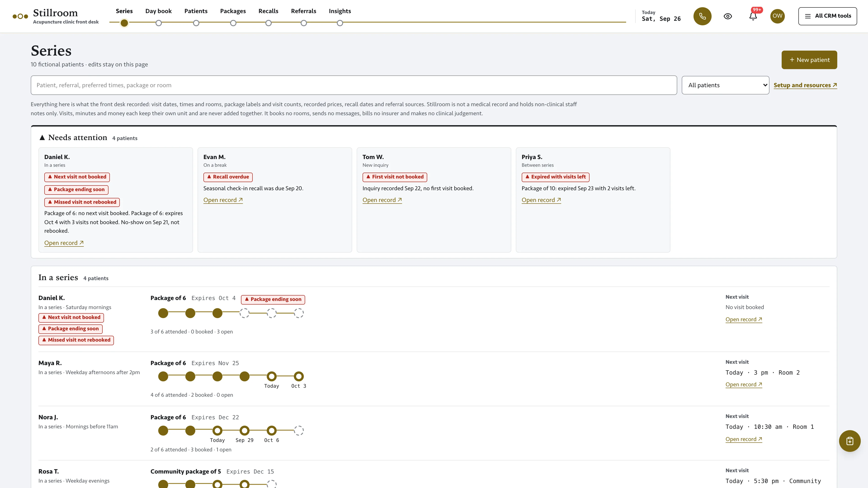Click the Stillroom three-dot logo
Screen dimensions: 868x488
(20, 16)
